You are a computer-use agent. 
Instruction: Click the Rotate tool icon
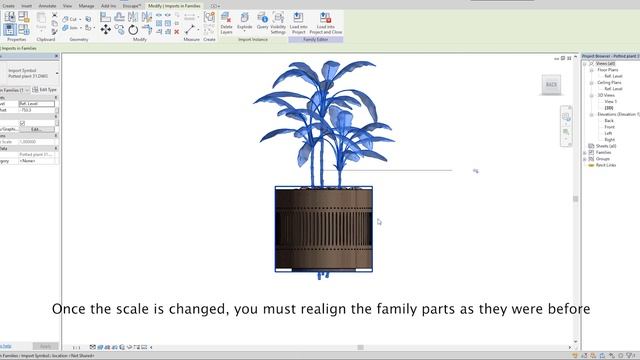[133, 29]
